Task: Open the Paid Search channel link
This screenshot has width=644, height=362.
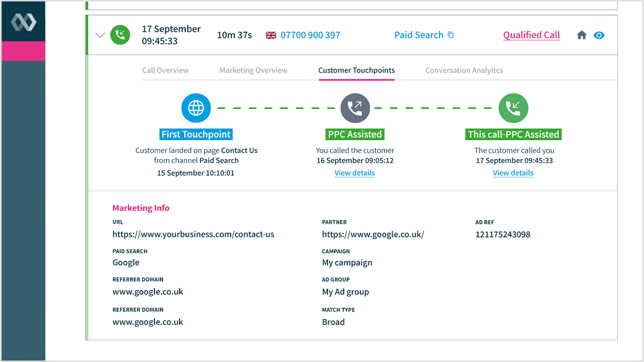Action: (419, 35)
